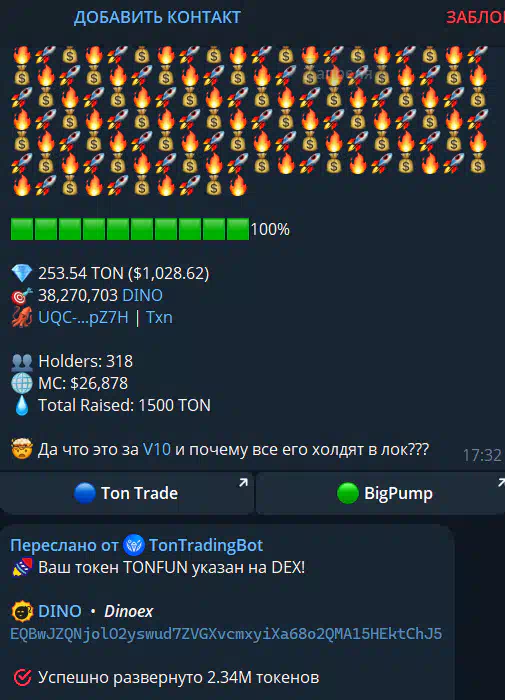Click the globe icon next to MC
The width and height of the screenshot is (505, 700).
[x=22, y=383]
